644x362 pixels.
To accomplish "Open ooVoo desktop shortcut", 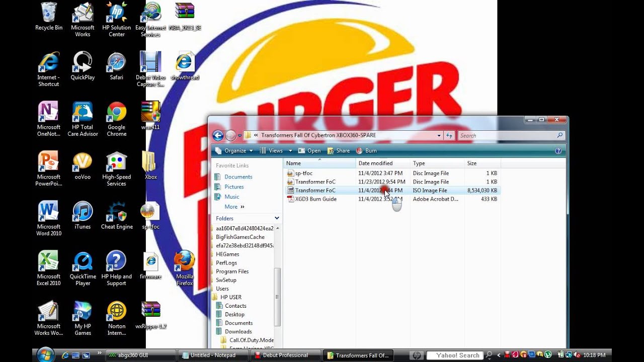I will coord(83,166).
